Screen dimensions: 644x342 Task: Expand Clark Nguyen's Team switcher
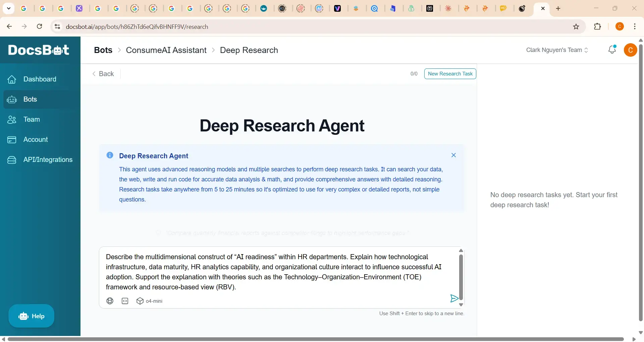557,50
